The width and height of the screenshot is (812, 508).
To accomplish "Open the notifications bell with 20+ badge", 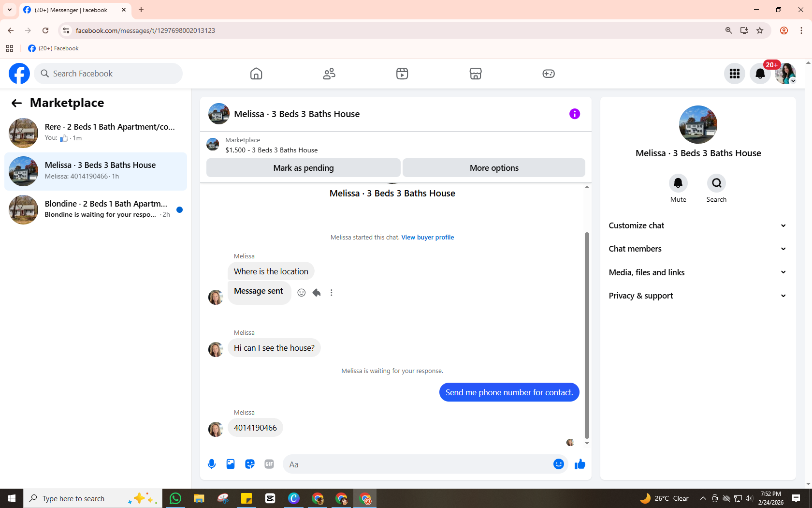I will 760,74.
